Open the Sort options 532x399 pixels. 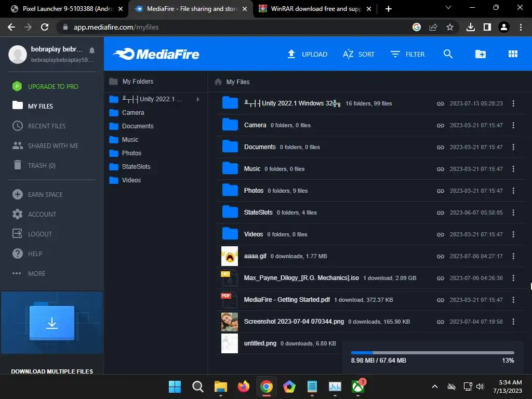point(358,54)
